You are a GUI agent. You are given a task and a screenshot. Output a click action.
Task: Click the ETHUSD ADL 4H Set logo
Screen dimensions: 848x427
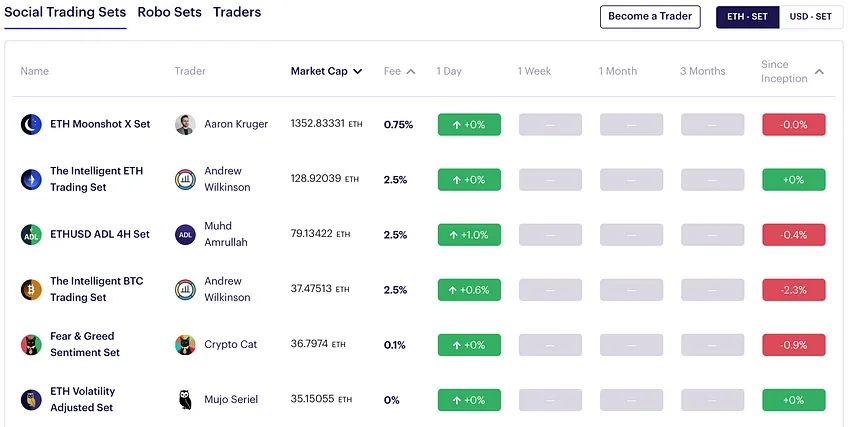click(31, 235)
